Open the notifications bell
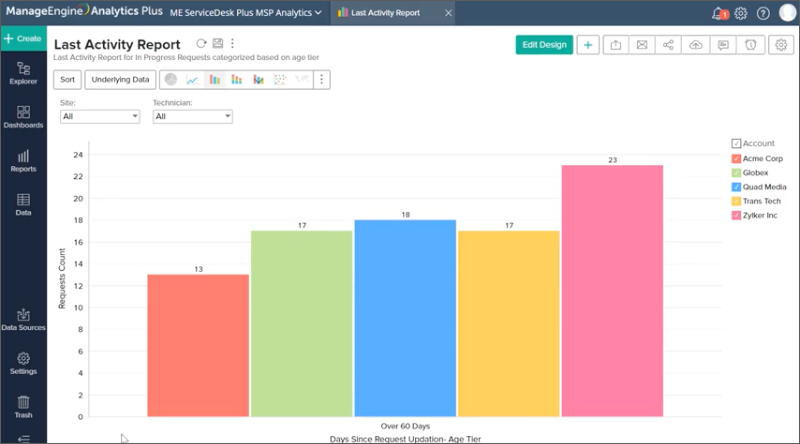800x444 pixels. point(717,13)
